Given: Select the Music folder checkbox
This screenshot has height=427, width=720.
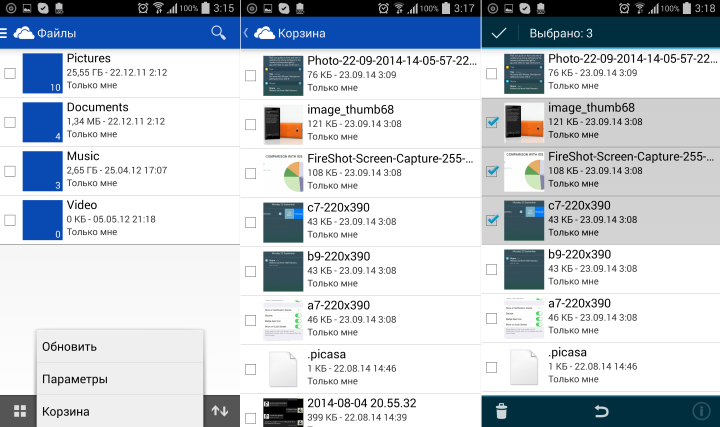Looking at the screenshot, I should click(10, 171).
